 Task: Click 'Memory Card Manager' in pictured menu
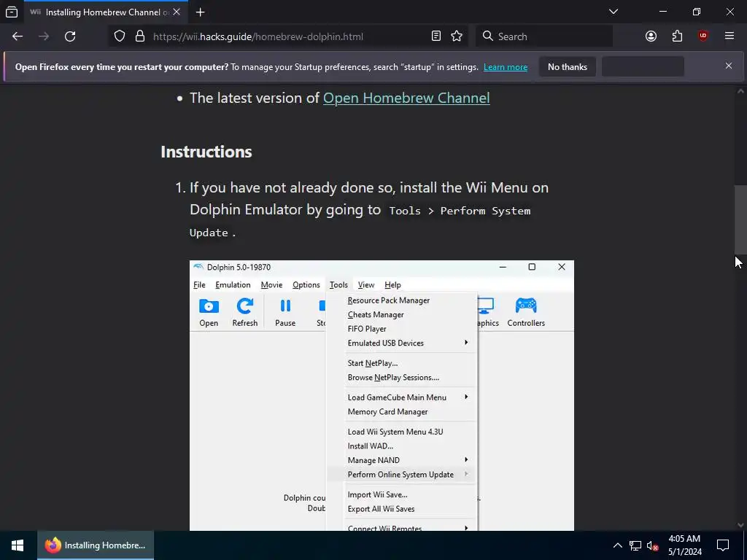pos(387,412)
